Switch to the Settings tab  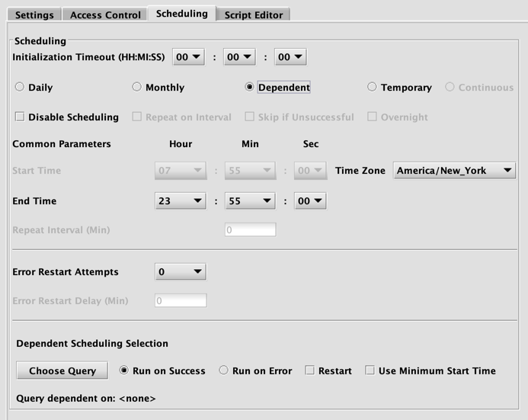(x=34, y=14)
